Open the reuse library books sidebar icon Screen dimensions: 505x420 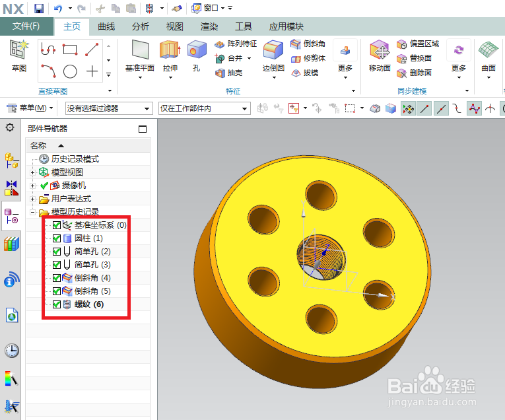click(x=12, y=244)
